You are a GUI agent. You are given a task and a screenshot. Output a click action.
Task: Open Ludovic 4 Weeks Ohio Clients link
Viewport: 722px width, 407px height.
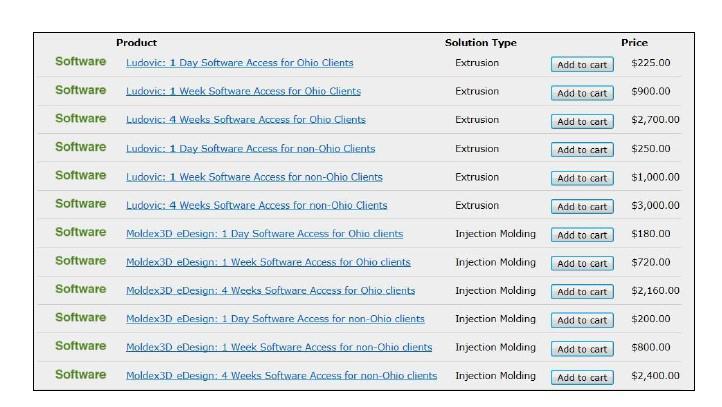[x=245, y=120]
